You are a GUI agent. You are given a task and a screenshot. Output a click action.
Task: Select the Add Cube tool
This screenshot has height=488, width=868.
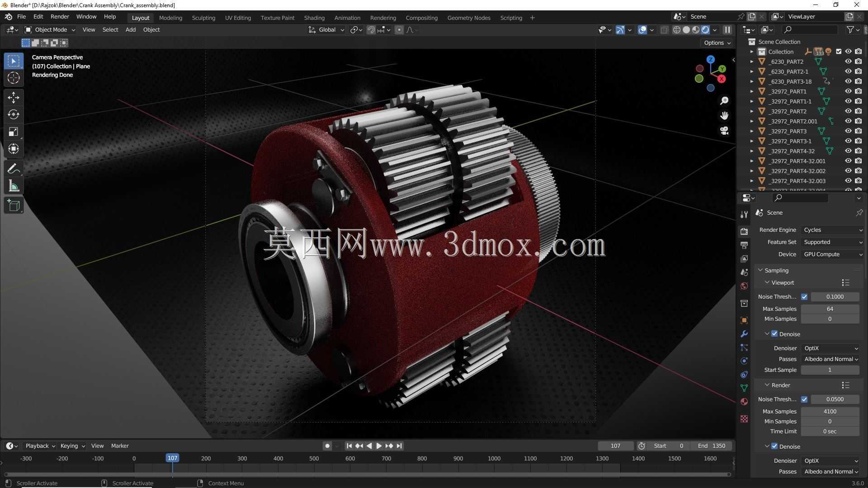(14, 206)
